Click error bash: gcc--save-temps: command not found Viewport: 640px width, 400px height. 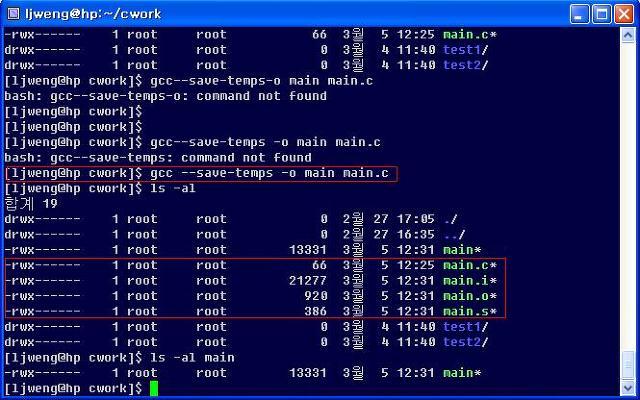158,158
